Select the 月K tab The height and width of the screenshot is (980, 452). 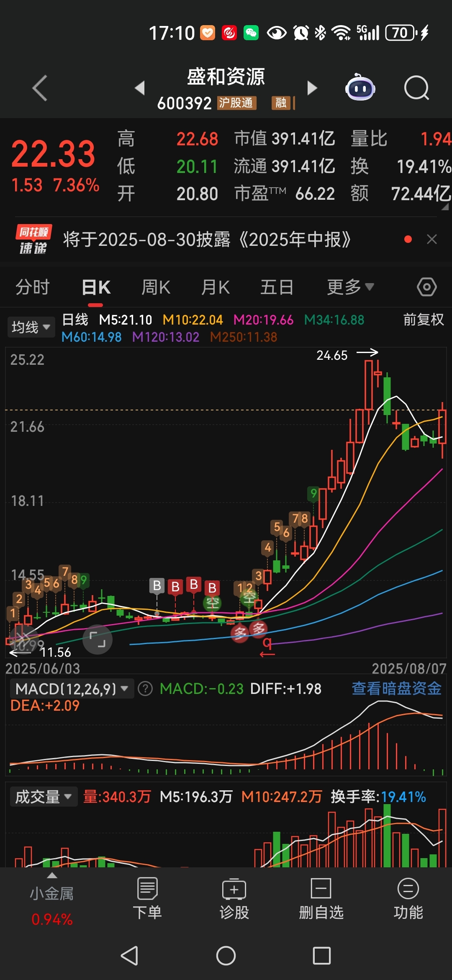pos(216,287)
